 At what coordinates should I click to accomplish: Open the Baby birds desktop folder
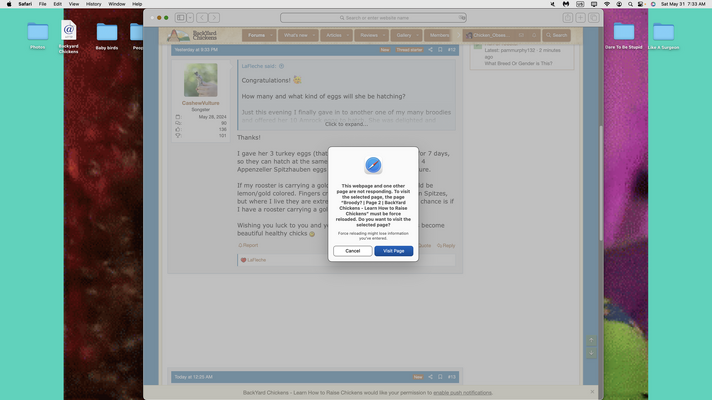(107, 36)
